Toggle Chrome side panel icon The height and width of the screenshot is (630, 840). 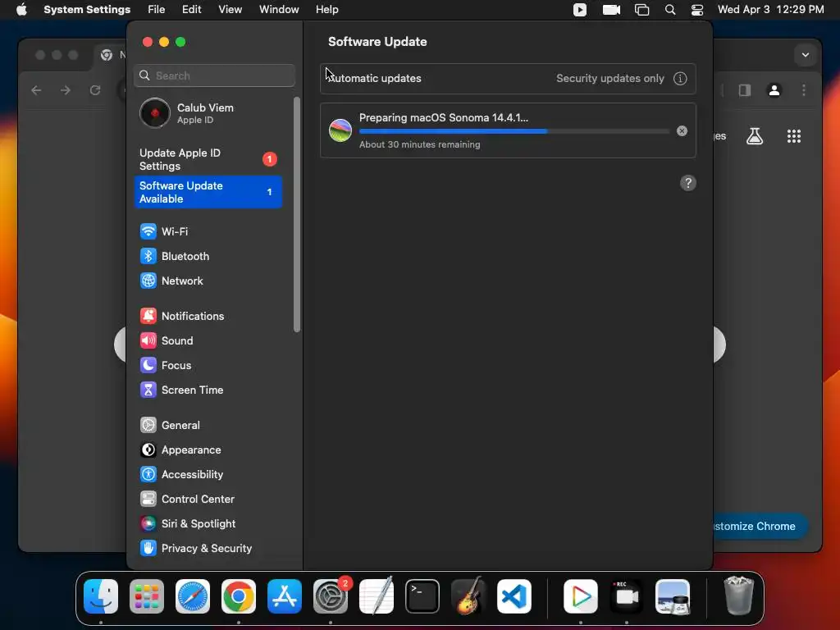745,90
